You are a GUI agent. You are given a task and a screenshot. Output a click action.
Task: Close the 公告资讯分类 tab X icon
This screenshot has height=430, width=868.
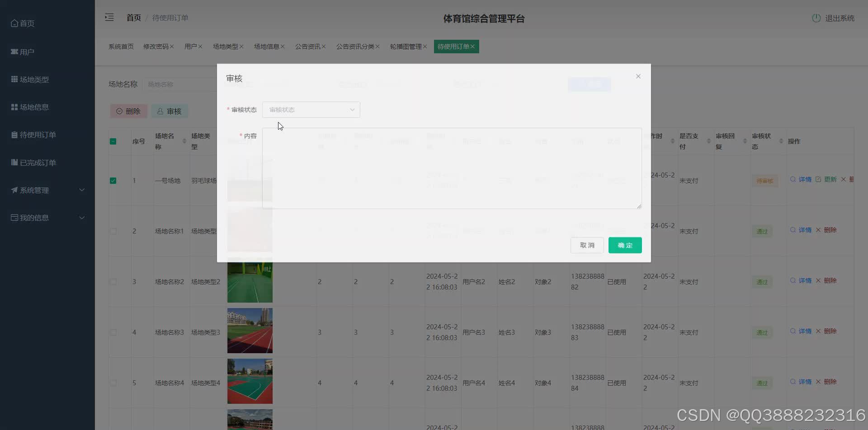377,47
